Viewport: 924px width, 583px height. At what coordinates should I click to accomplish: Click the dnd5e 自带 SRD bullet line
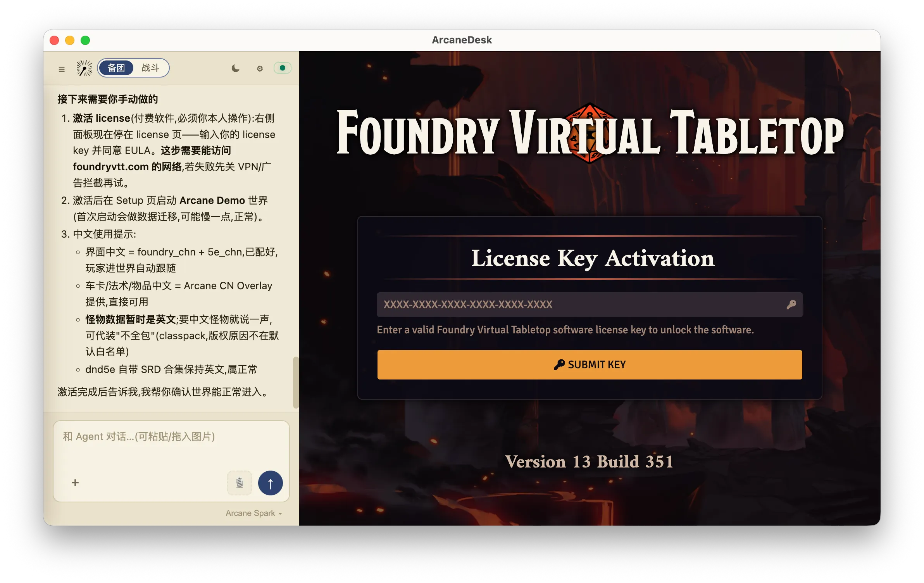pyautogui.click(x=171, y=369)
